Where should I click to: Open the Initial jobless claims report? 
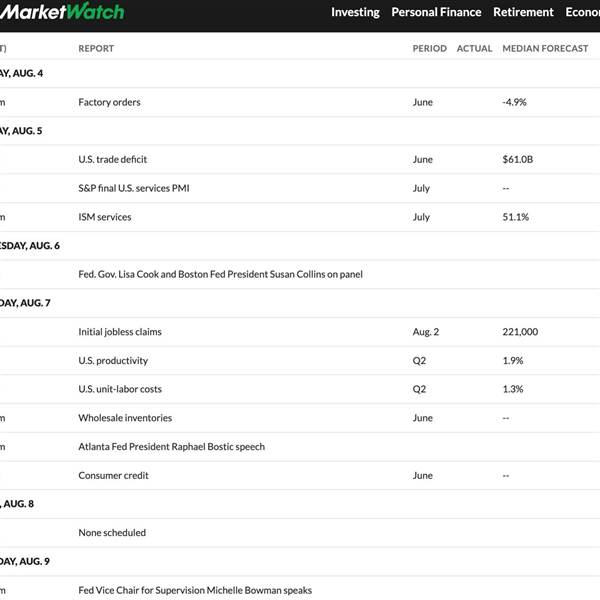pos(120,332)
